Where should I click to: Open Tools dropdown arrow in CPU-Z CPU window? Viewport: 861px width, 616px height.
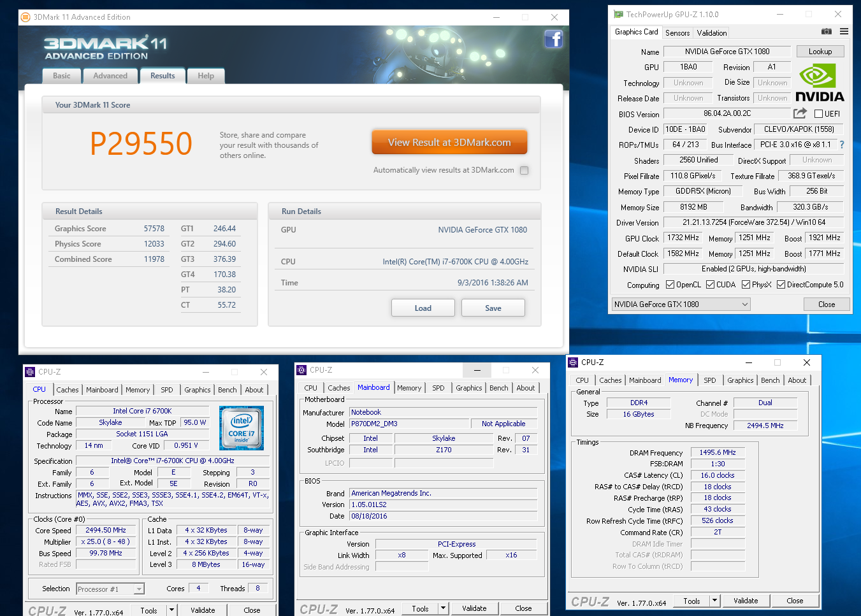point(171,610)
